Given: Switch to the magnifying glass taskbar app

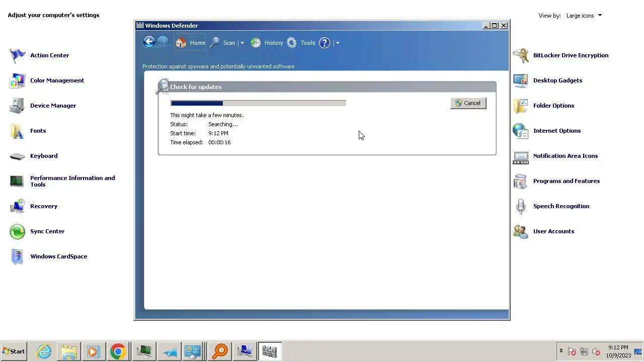Looking at the screenshot, I should pyautogui.click(x=220, y=351).
